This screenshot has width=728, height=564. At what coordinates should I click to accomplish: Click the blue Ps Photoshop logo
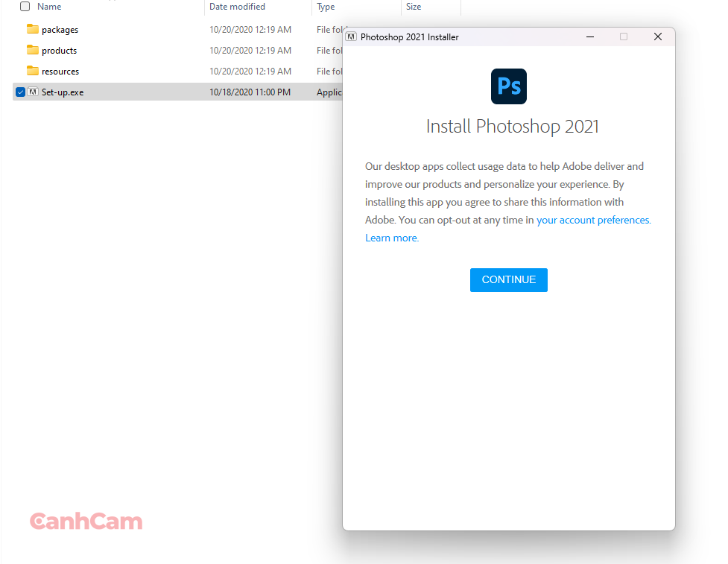pyautogui.click(x=508, y=86)
